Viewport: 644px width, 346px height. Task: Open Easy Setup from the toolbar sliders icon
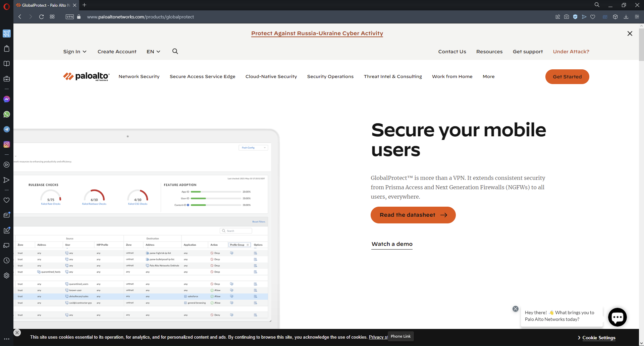[637, 17]
